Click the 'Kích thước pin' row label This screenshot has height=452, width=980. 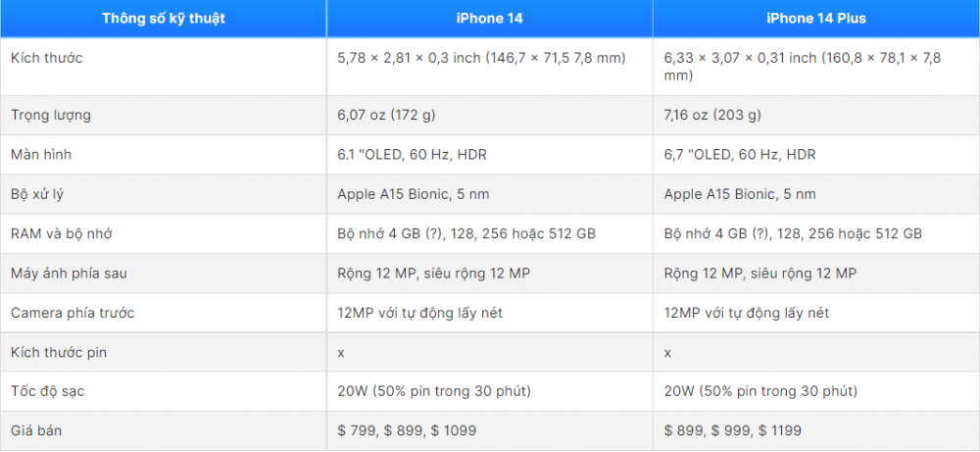click(59, 353)
